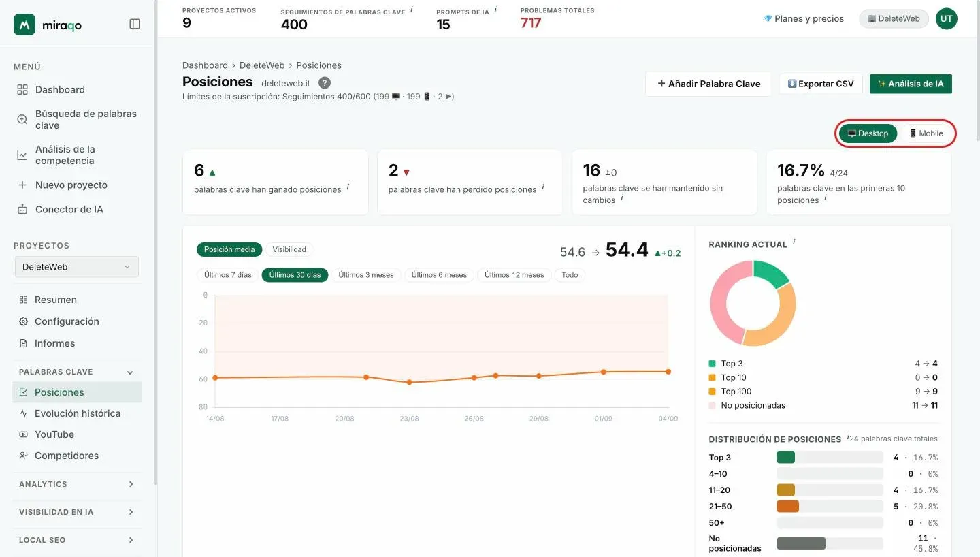
Task: Open Planes y precios link
Action: 804,19
